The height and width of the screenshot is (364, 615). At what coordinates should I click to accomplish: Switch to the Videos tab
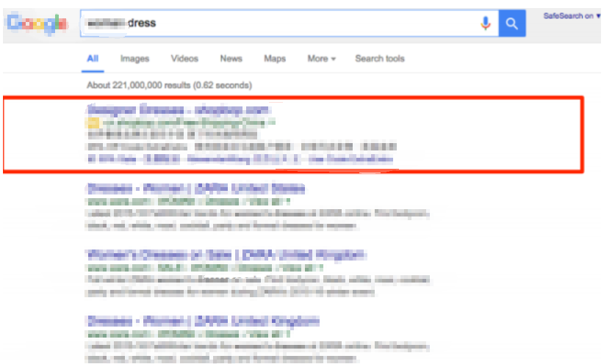pyautogui.click(x=184, y=59)
